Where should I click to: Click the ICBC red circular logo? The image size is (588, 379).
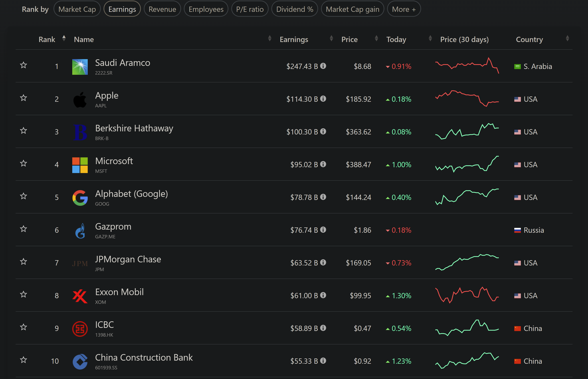click(x=80, y=329)
